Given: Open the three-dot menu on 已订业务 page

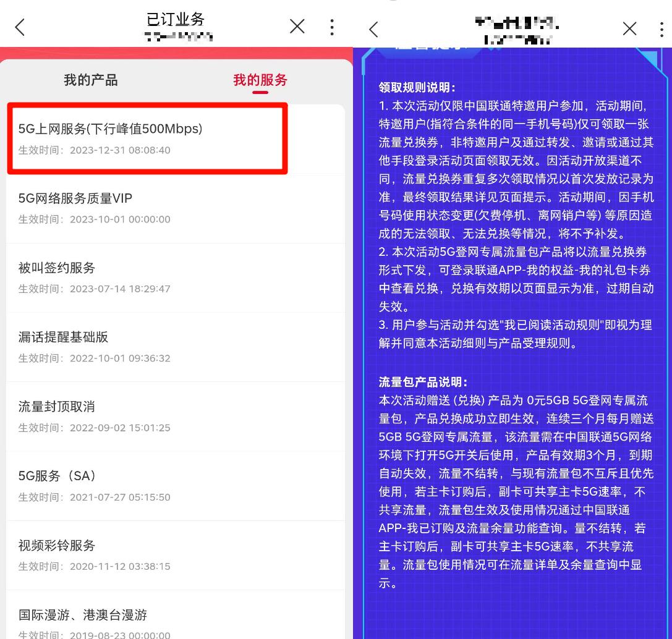Looking at the screenshot, I should [x=332, y=27].
